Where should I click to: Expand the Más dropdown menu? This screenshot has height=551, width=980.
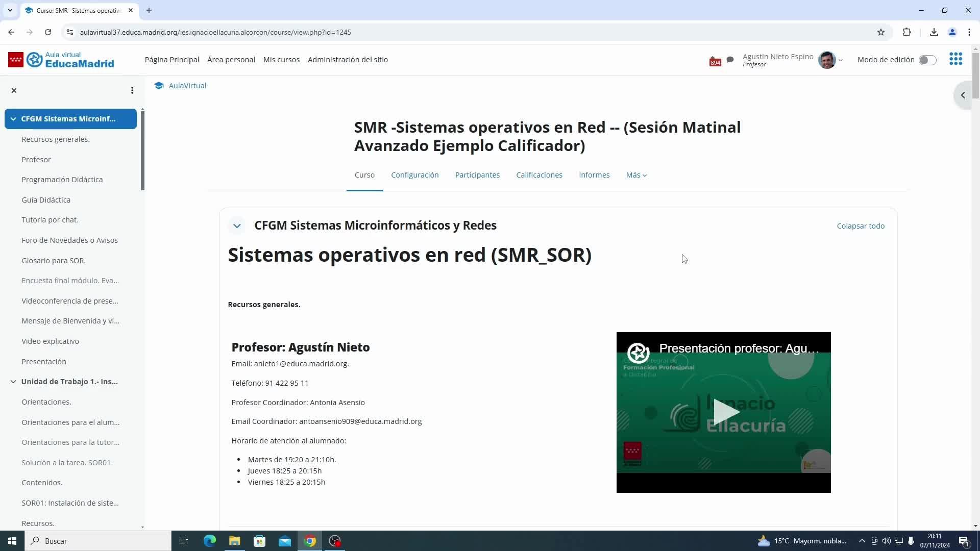click(636, 175)
